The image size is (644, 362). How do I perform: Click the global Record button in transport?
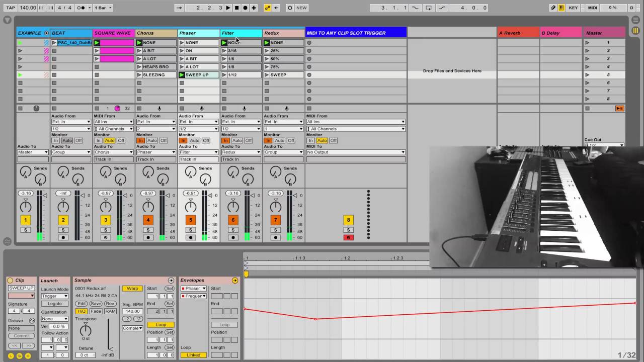pyautogui.click(x=245, y=8)
